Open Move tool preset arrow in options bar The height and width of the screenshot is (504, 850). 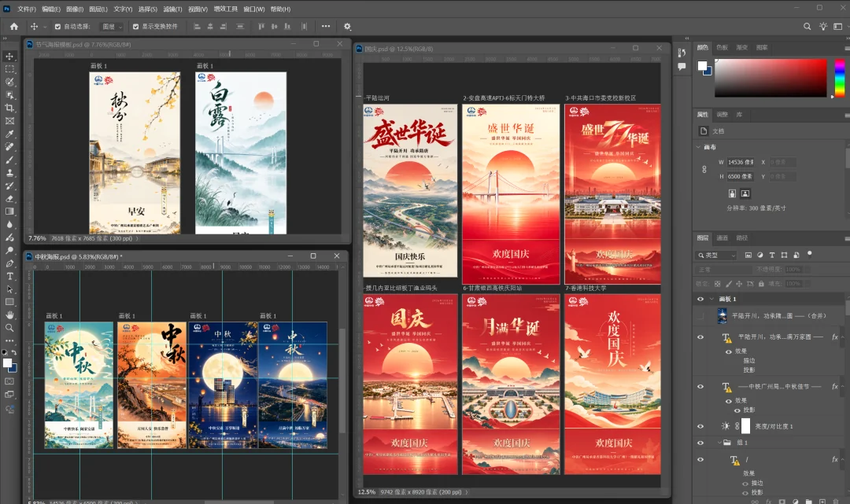point(44,26)
